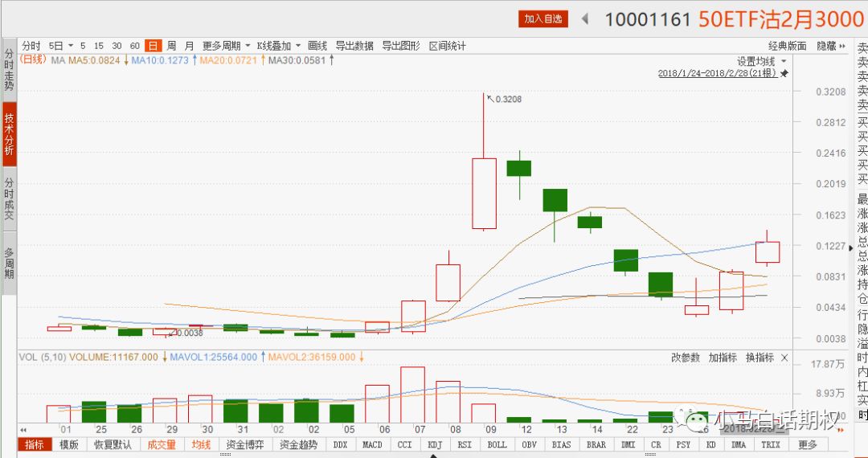The width and height of the screenshot is (868, 458).
Task: Click the 加入自选 button
Action: click(x=544, y=18)
